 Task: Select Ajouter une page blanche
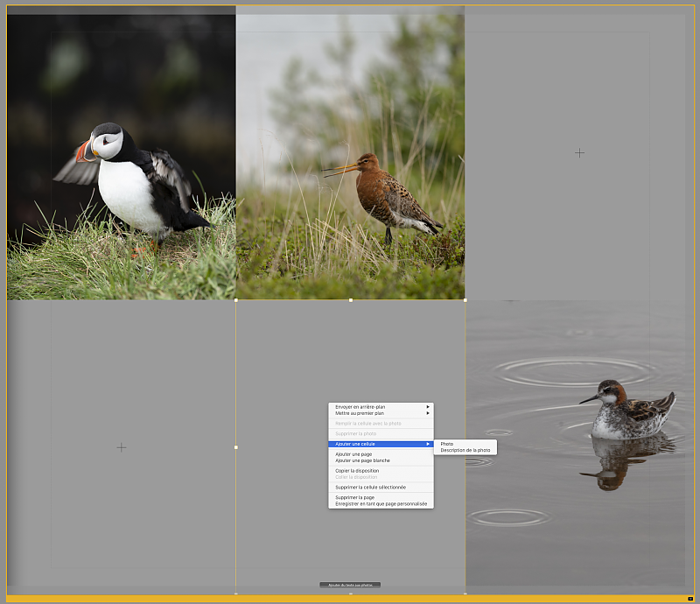[x=362, y=460]
